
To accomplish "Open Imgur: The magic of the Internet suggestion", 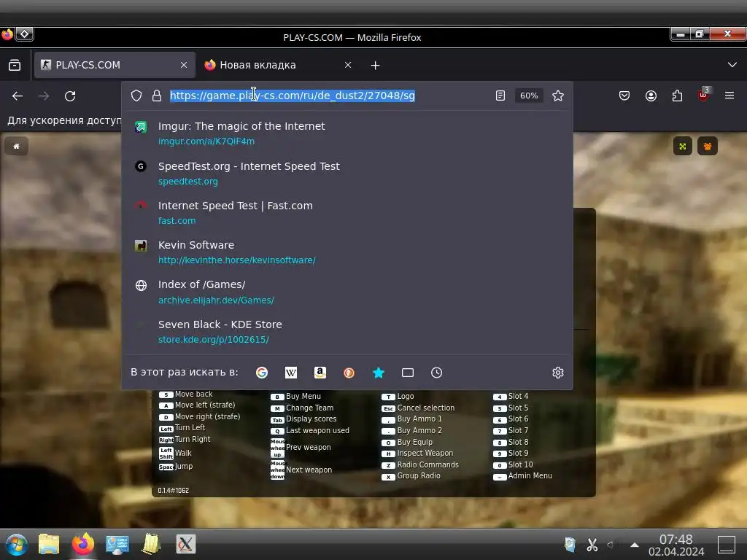I will pyautogui.click(x=347, y=133).
